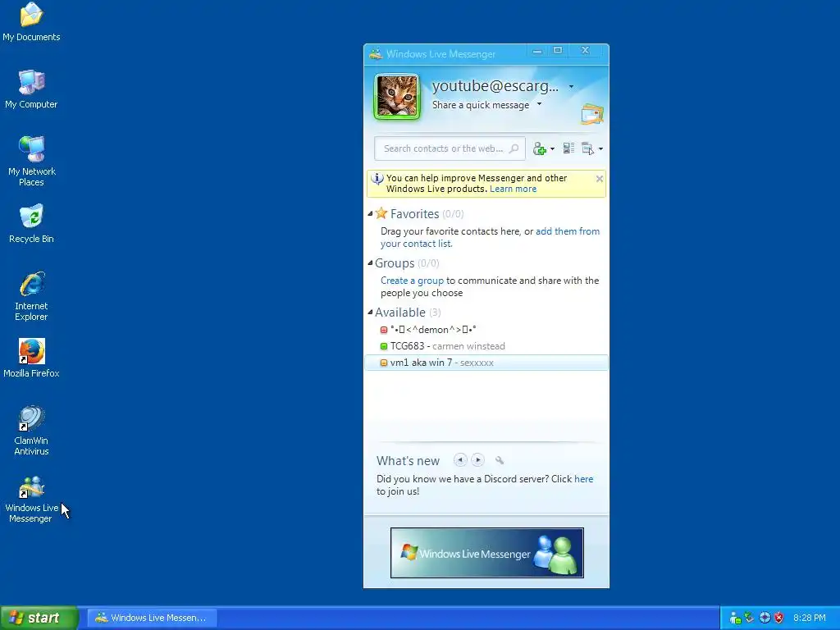This screenshot has height=630, width=840.
Task: Show previous What's new item
Action: pyautogui.click(x=460, y=460)
